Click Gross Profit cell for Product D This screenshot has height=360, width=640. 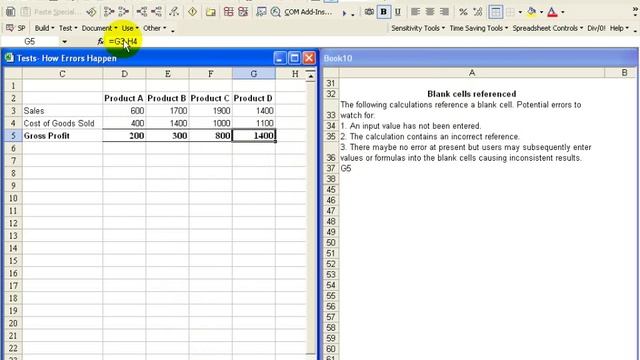point(254,136)
